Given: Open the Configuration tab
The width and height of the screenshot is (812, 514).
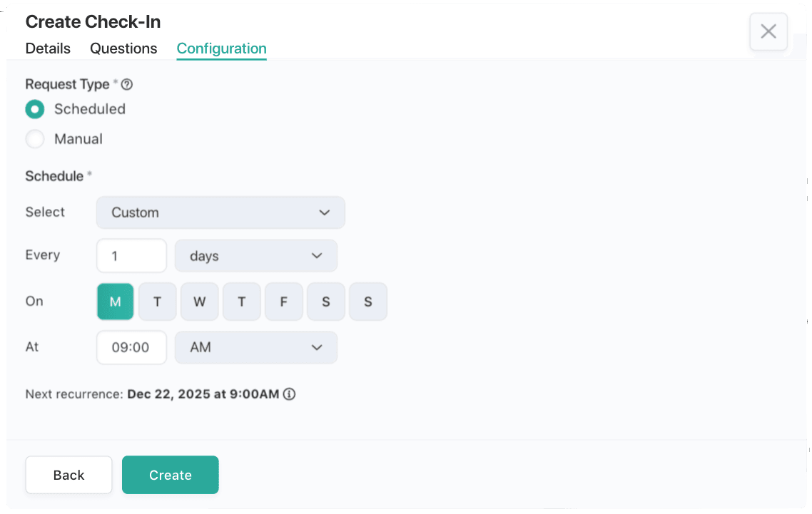Looking at the screenshot, I should click(221, 48).
